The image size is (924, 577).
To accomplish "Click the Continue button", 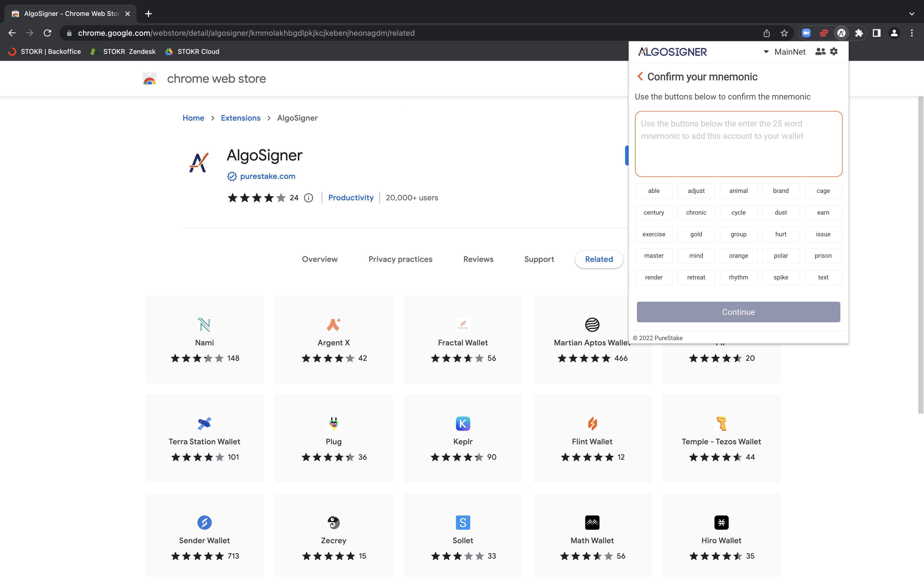I will coord(738,312).
